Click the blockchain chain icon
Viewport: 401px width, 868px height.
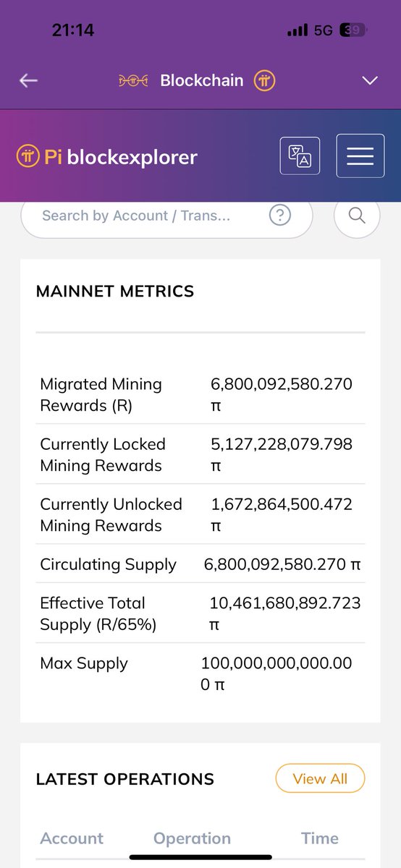point(133,80)
